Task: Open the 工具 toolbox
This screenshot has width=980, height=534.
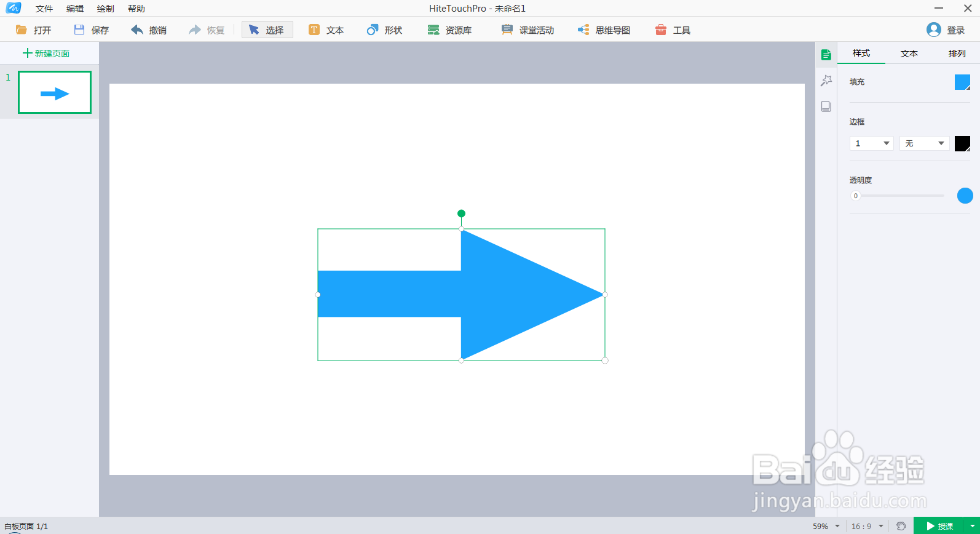Action: (x=673, y=30)
